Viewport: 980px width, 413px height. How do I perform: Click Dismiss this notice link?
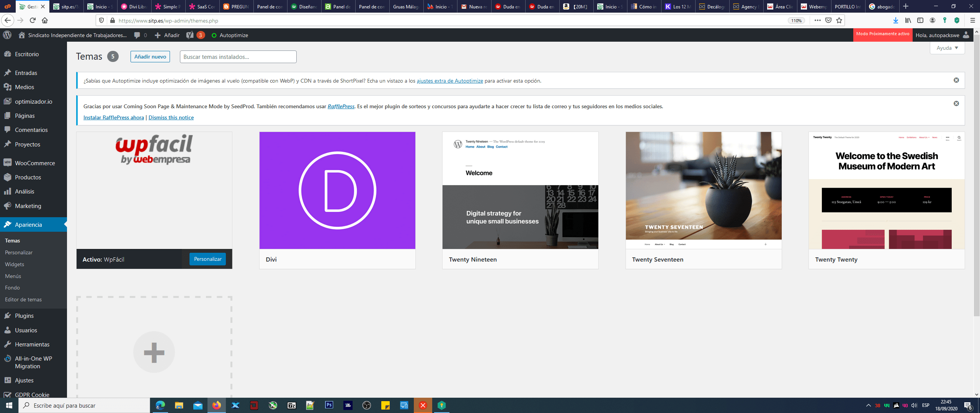pyautogui.click(x=171, y=117)
